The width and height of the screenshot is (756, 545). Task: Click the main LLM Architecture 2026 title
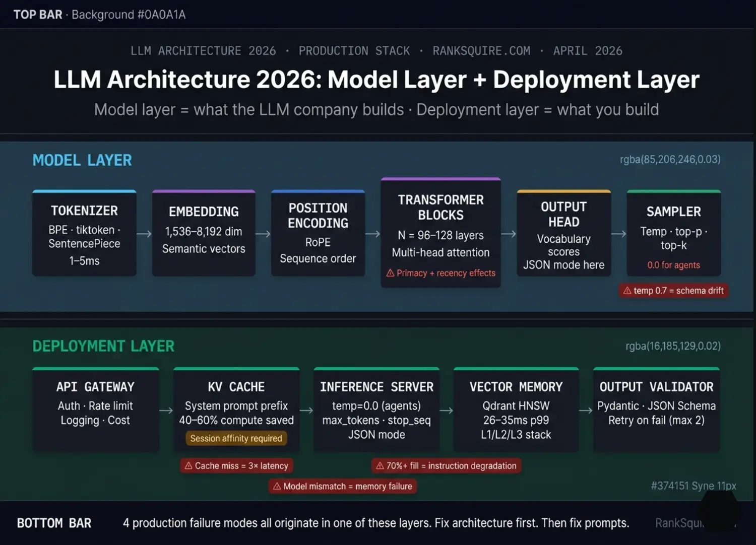coord(376,80)
